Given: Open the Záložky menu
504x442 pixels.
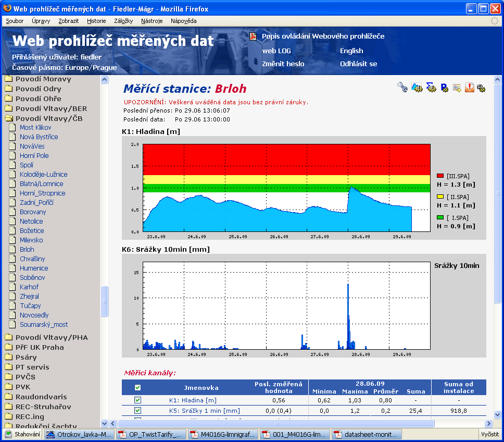Looking at the screenshot, I should [x=123, y=21].
